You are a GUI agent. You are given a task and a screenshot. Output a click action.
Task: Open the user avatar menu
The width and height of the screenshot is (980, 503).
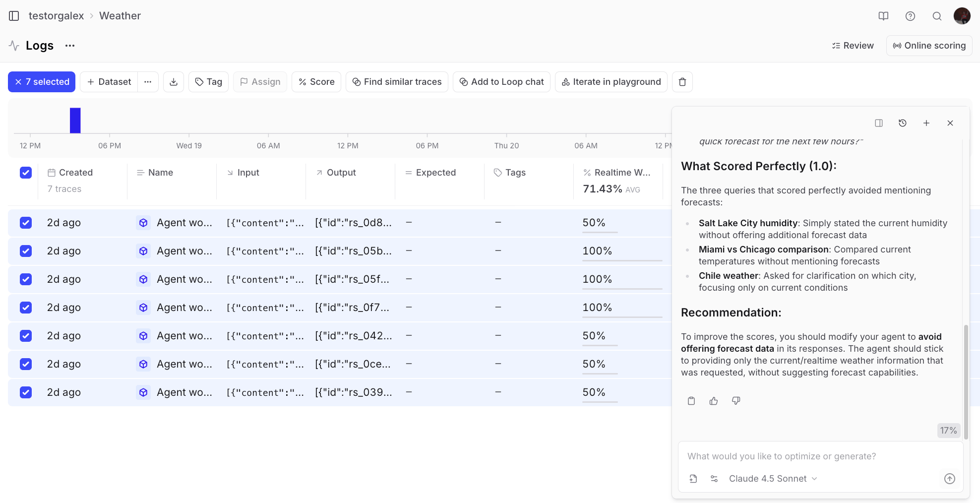click(962, 16)
